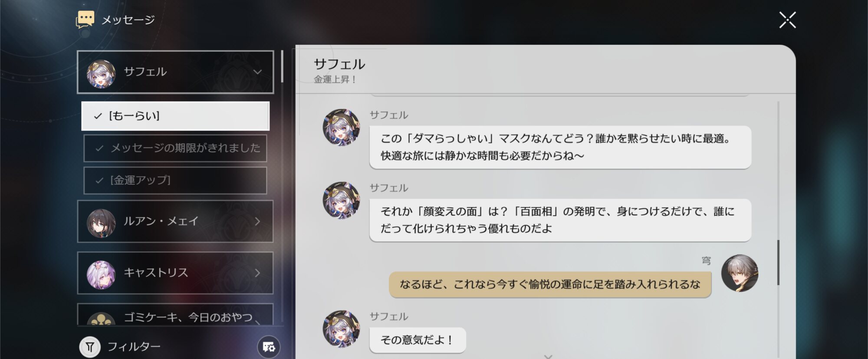Click サフェル avatar beside その意気だよ！ message

(x=342, y=329)
